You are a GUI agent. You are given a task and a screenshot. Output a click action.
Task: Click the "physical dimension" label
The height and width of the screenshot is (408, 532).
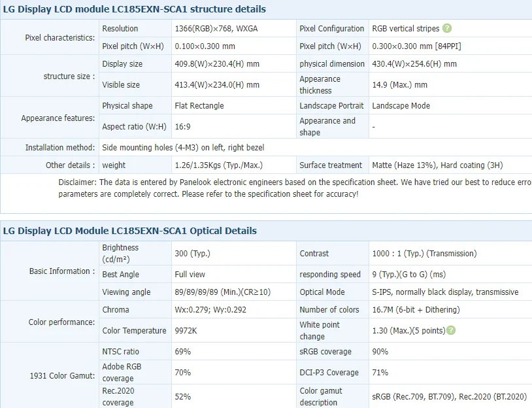pos(332,64)
